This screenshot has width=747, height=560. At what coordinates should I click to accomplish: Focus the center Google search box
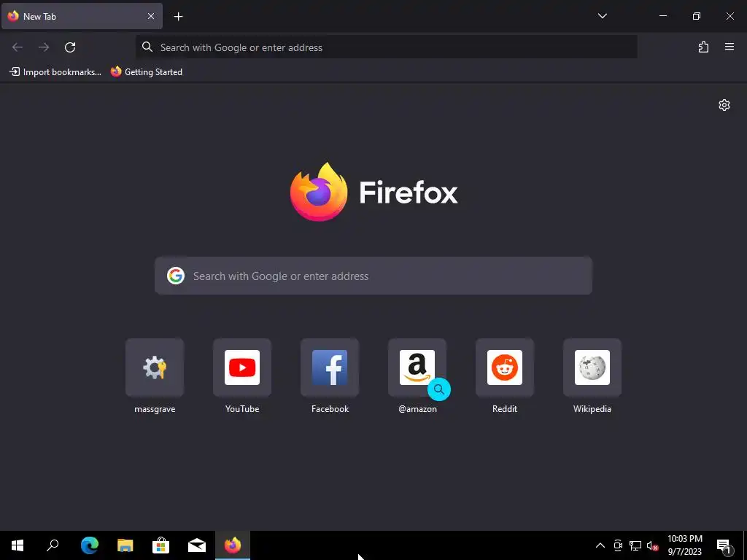point(373,276)
